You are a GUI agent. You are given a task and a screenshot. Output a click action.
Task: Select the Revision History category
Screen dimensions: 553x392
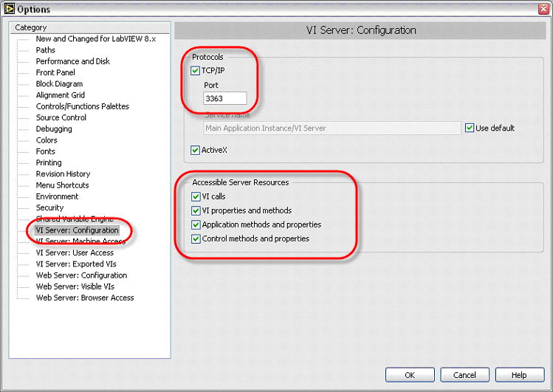[63, 174]
